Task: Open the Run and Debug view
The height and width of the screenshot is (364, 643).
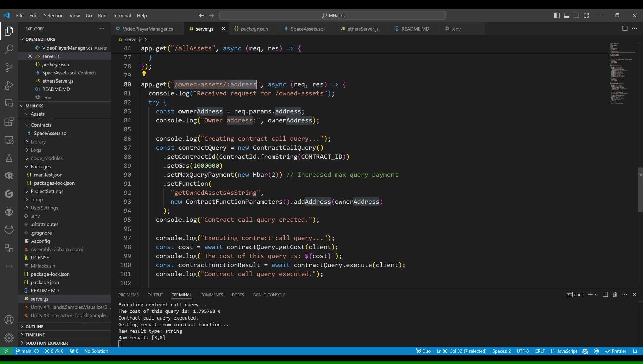Action: pyautogui.click(x=9, y=85)
